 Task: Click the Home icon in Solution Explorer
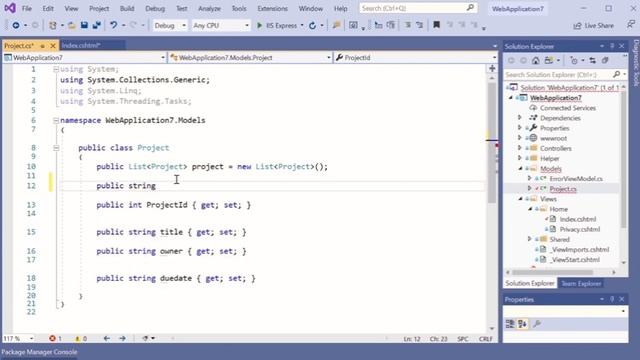click(x=536, y=61)
